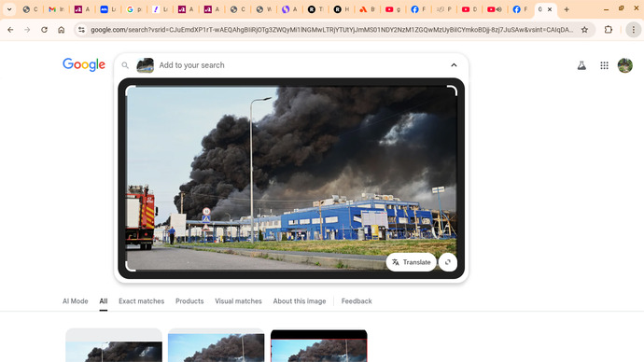644x362 pixels.
Task: Open Visual matches tab
Action: click(238, 301)
